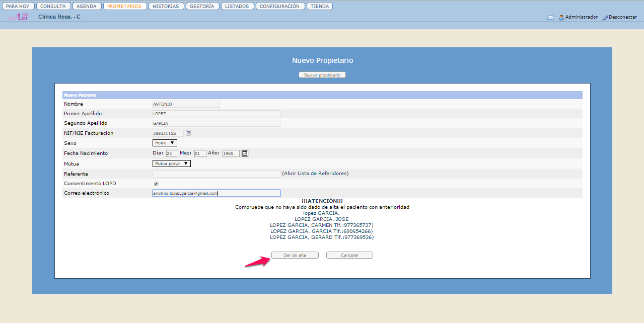Open the Sexo dropdown
Screen dimensions: 644x323
pos(165,143)
